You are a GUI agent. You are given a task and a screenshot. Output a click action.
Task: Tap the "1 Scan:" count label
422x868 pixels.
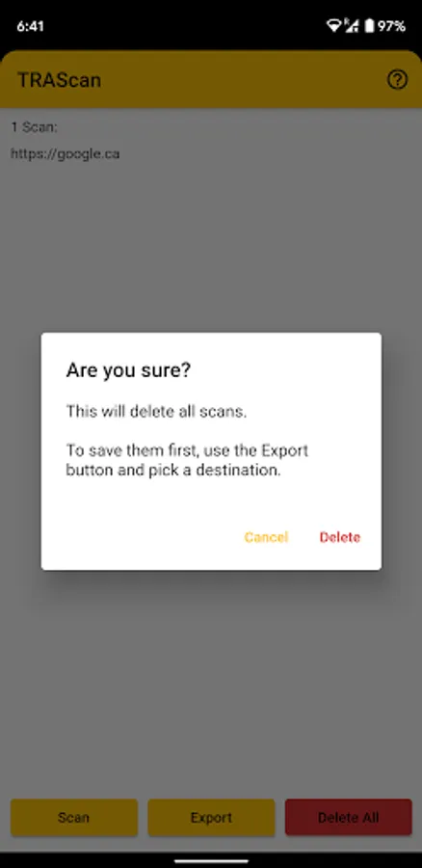tap(35, 127)
